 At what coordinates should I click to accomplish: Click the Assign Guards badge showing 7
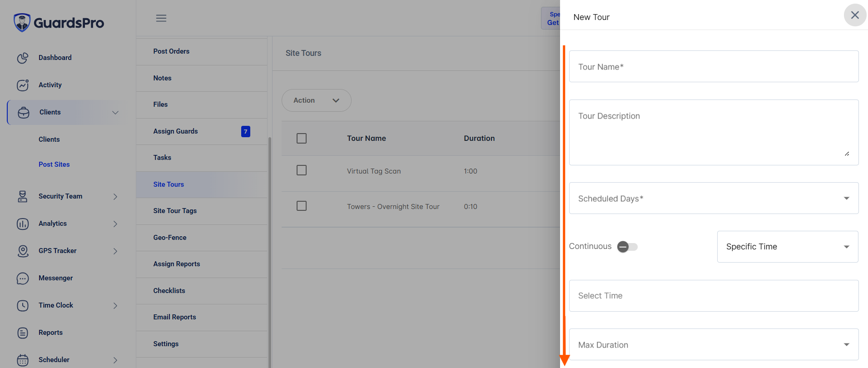point(246,131)
